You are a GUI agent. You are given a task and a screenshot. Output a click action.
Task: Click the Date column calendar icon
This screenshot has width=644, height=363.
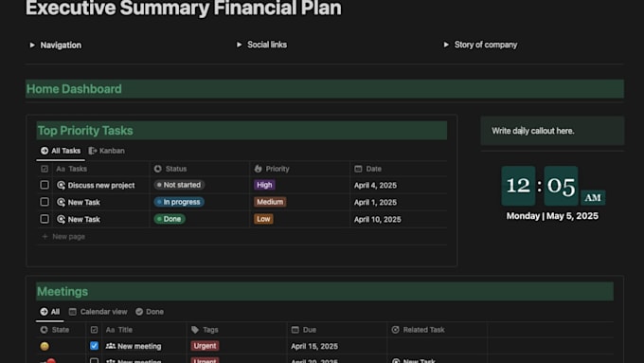coord(358,169)
